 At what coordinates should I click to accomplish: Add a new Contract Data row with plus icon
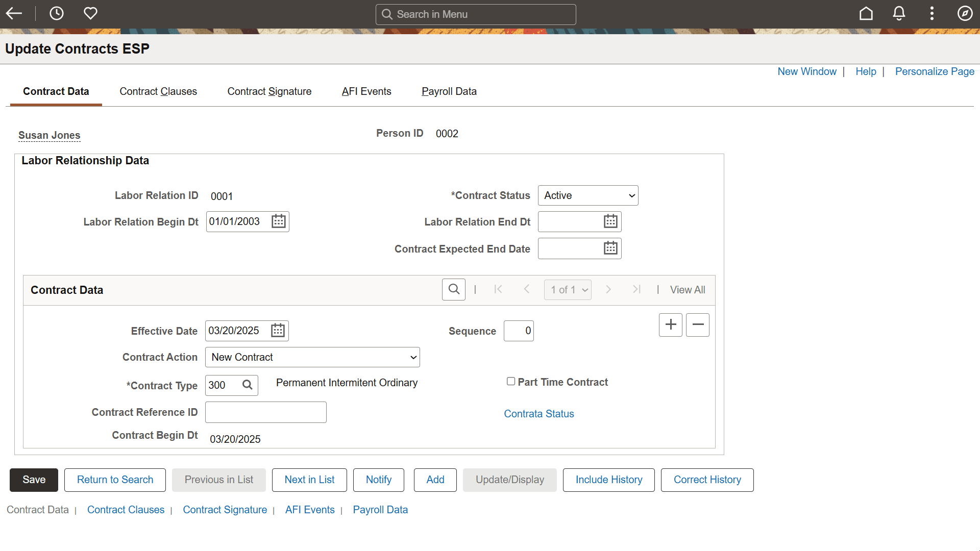(x=670, y=324)
